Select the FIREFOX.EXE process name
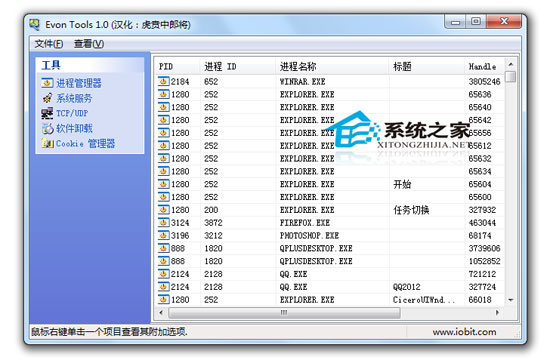 tap(305, 223)
